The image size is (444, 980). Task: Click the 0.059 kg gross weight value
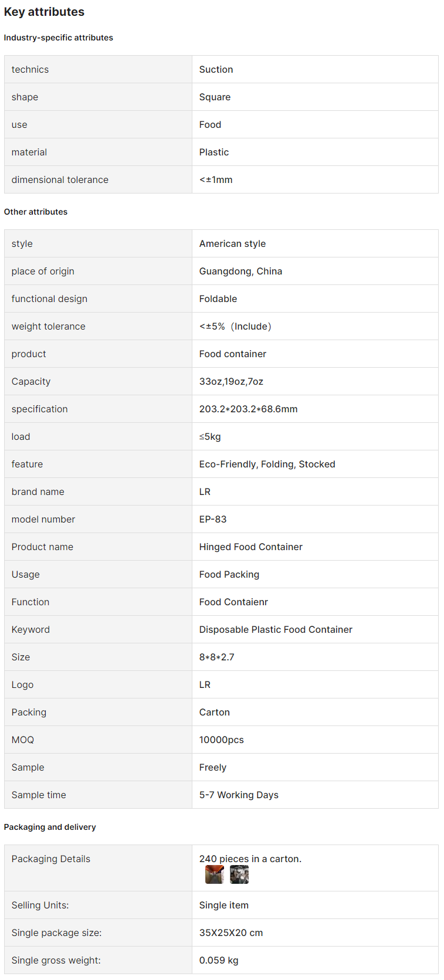click(x=218, y=960)
